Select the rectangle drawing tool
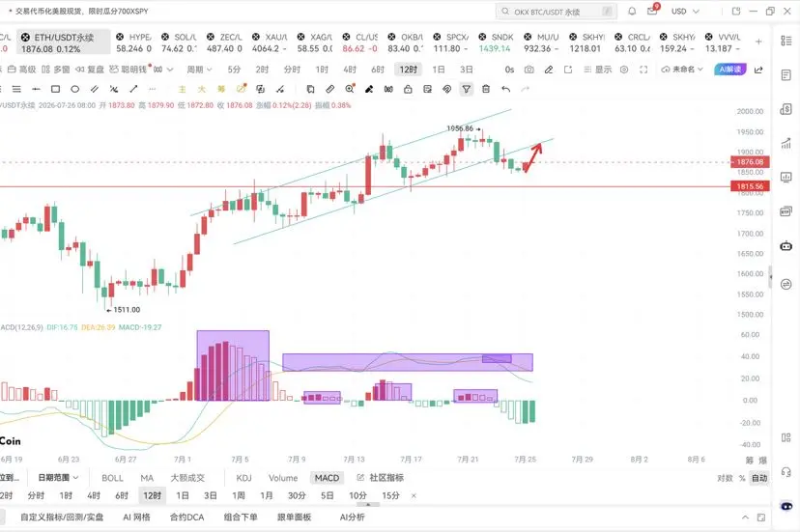Viewport: 800px width, 532px height. coord(55,89)
